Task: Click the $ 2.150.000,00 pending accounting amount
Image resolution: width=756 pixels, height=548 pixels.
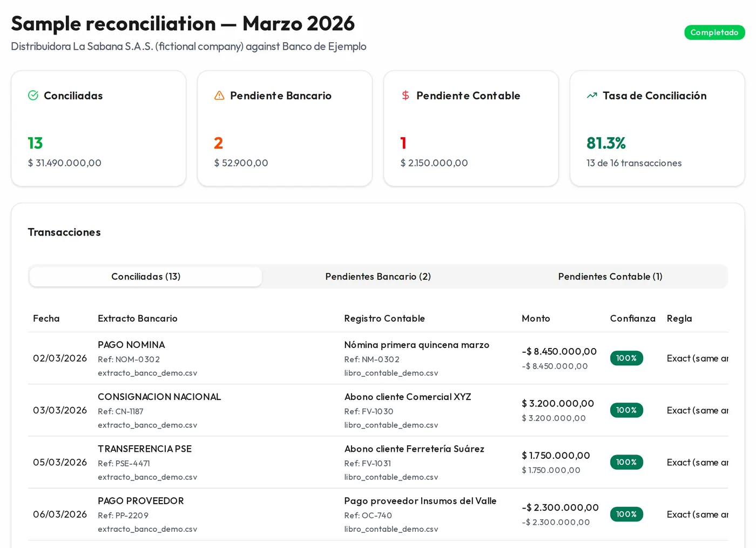Action: click(434, 163)
